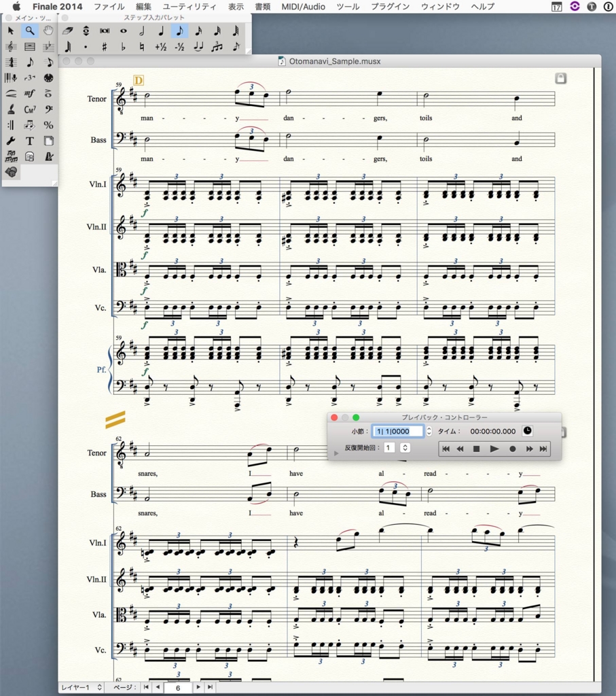Start playback with the Play button

pyautogui.click(x=494, y=449)
